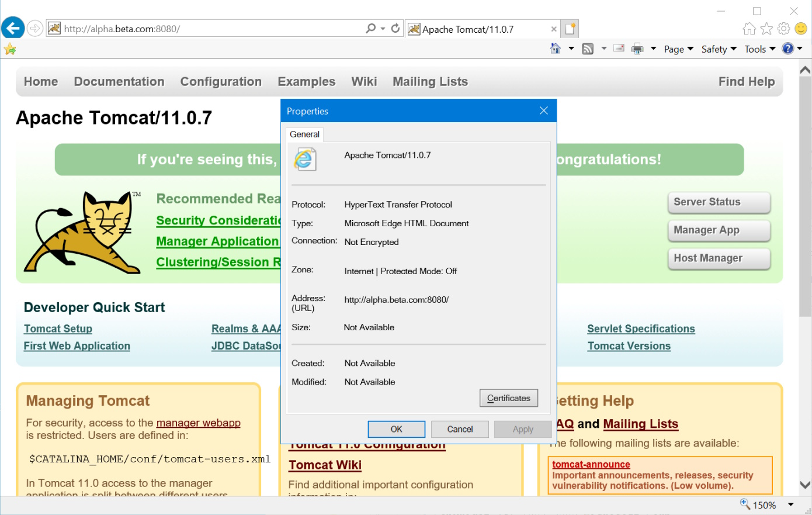
Task: Close the Properties dialog with X
Action: 544,110
